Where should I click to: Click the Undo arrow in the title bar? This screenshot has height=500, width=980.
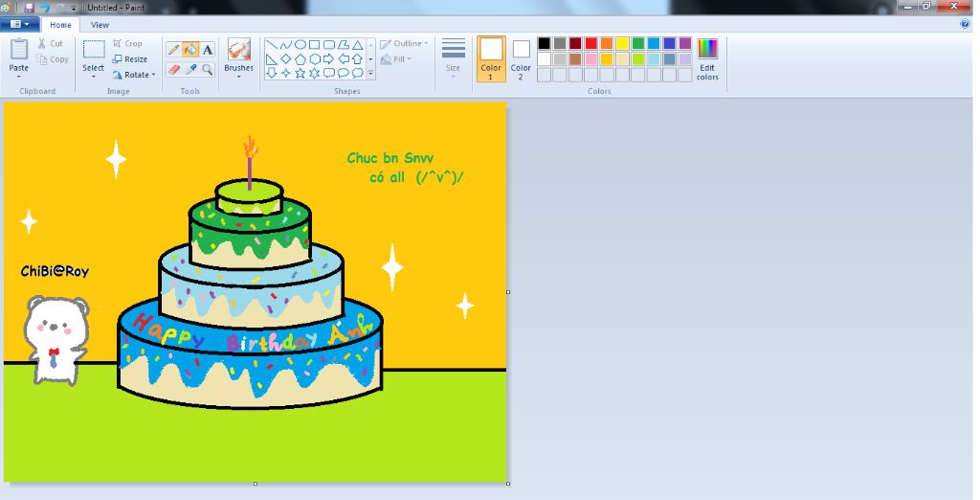coord(45,8)
